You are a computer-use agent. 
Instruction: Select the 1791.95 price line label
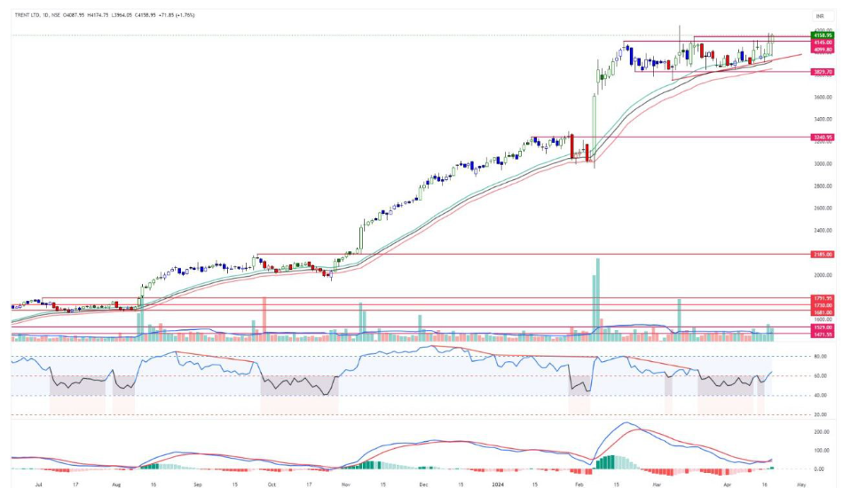coord(822,298)
